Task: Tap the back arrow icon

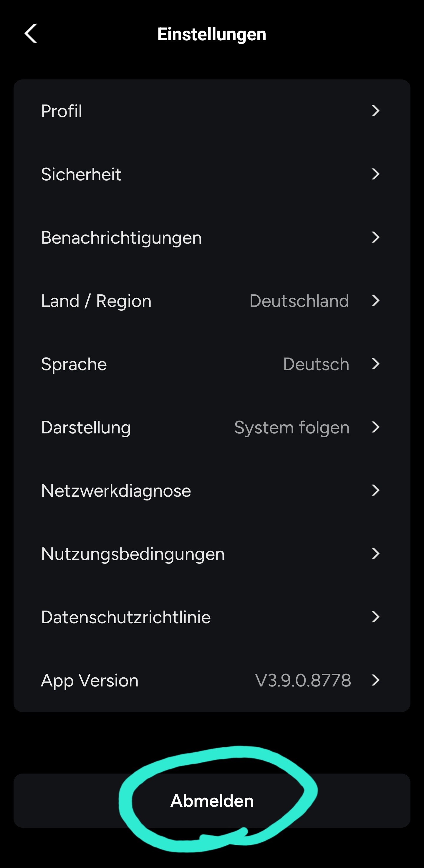Action: coord(31,34)
